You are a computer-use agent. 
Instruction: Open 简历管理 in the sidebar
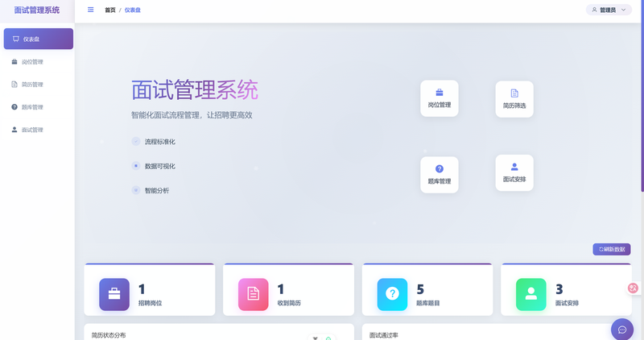coord(39,85)
